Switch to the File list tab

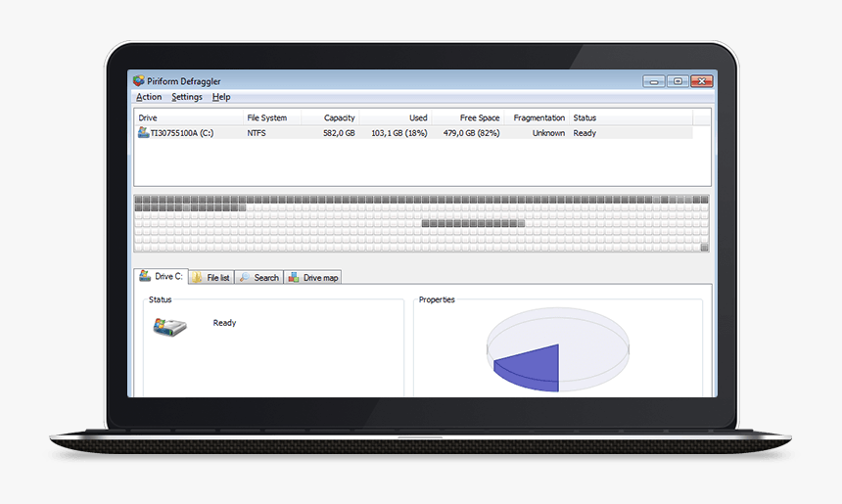pos(211,278)
